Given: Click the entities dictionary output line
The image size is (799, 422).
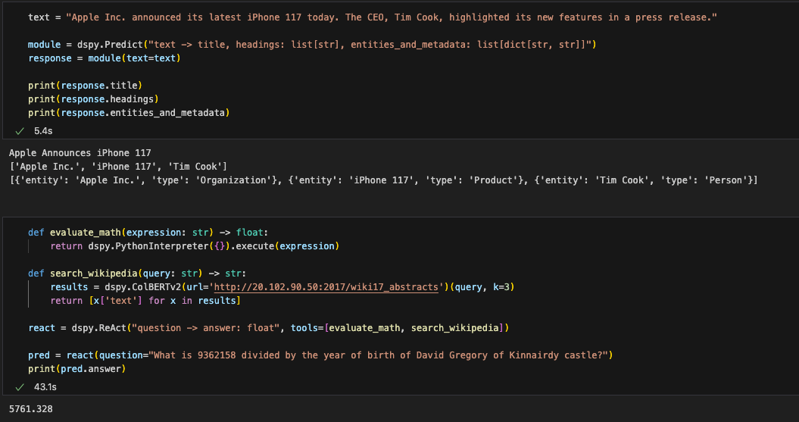Looking at the screenshot, I should 383,180.
